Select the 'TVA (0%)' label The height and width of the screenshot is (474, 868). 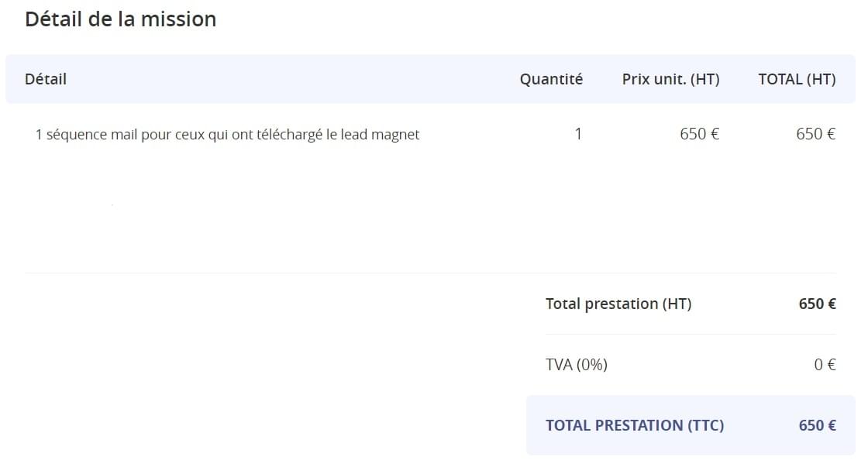[577, 365]
